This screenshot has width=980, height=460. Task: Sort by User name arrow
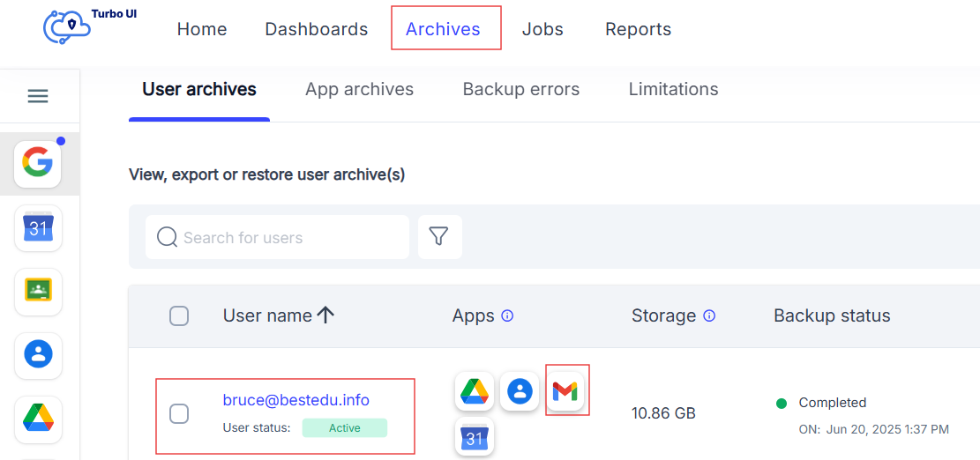[x=325, y=315]
